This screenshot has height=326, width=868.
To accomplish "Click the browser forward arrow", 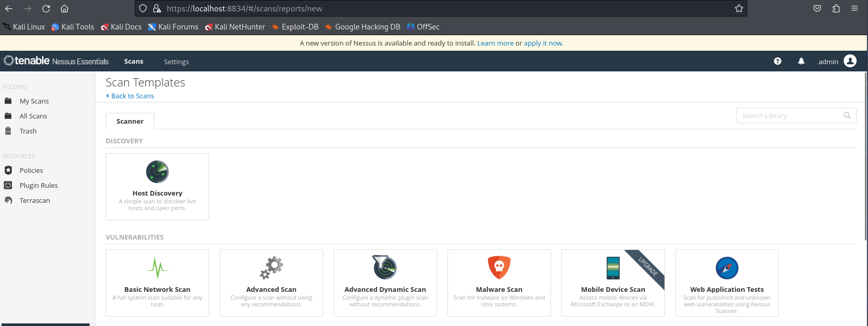I will (x=27, y=8).
